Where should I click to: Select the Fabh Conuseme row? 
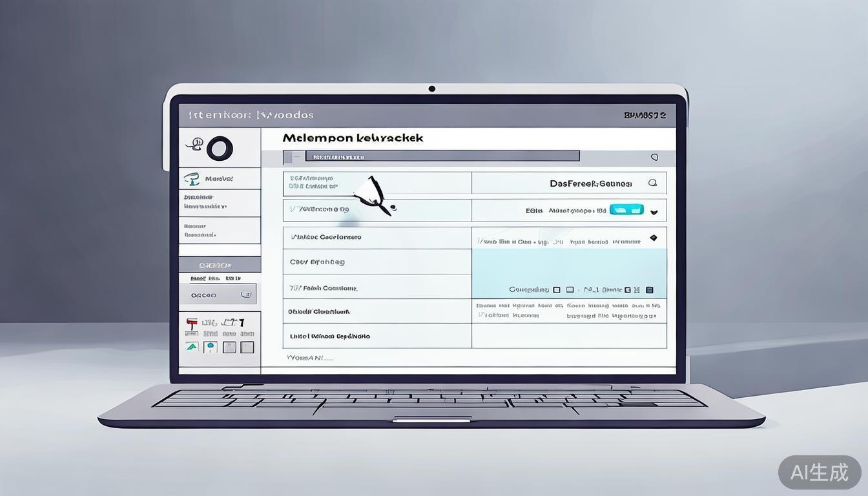(377, 288)
